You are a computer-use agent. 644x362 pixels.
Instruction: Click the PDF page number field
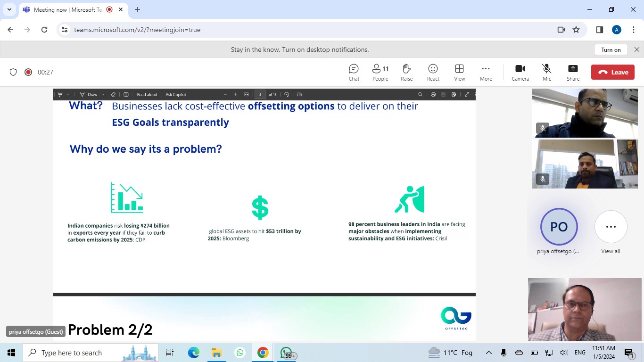coord(260,94)
